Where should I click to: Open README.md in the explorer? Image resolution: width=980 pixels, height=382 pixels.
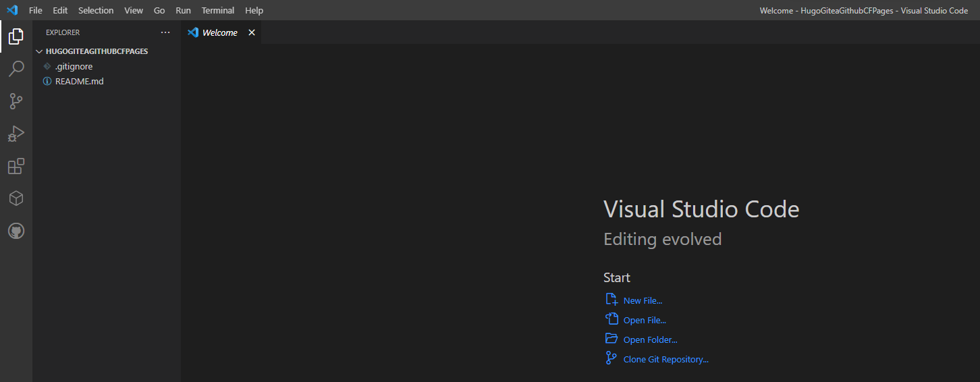point(79,81)
